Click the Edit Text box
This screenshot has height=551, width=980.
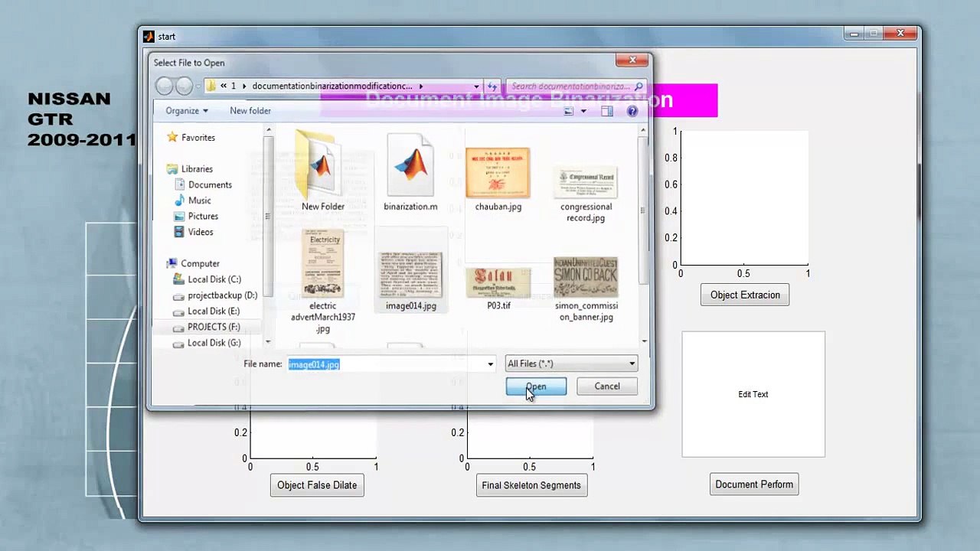(x=753, y=394)
